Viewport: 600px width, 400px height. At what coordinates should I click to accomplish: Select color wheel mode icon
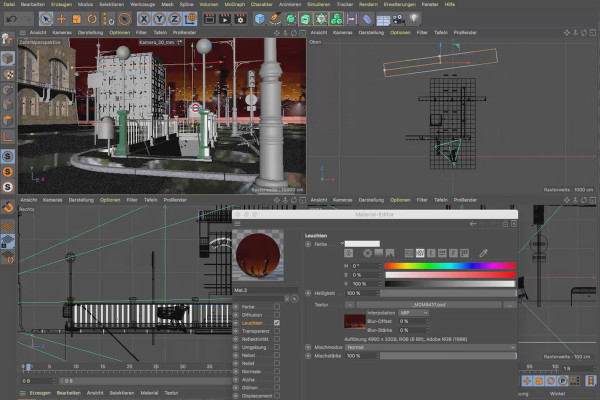click(x=367, y=253)
